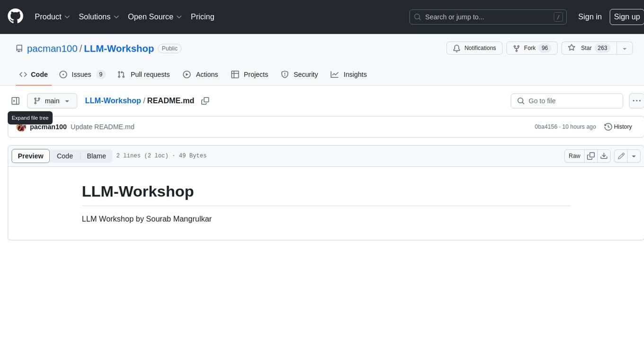Open the Update README.md commit message
644x362 pixels.
coord(102,127)
